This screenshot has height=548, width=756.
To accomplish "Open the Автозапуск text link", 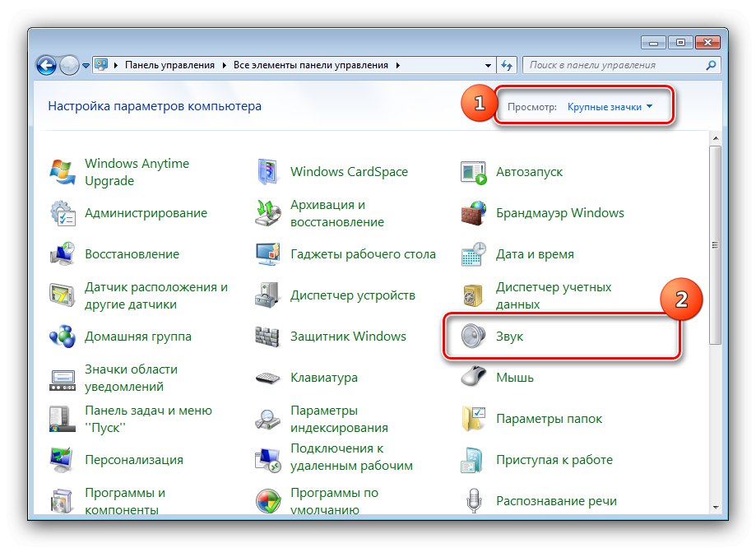I will pyautogui.click(x=530, y=172).
